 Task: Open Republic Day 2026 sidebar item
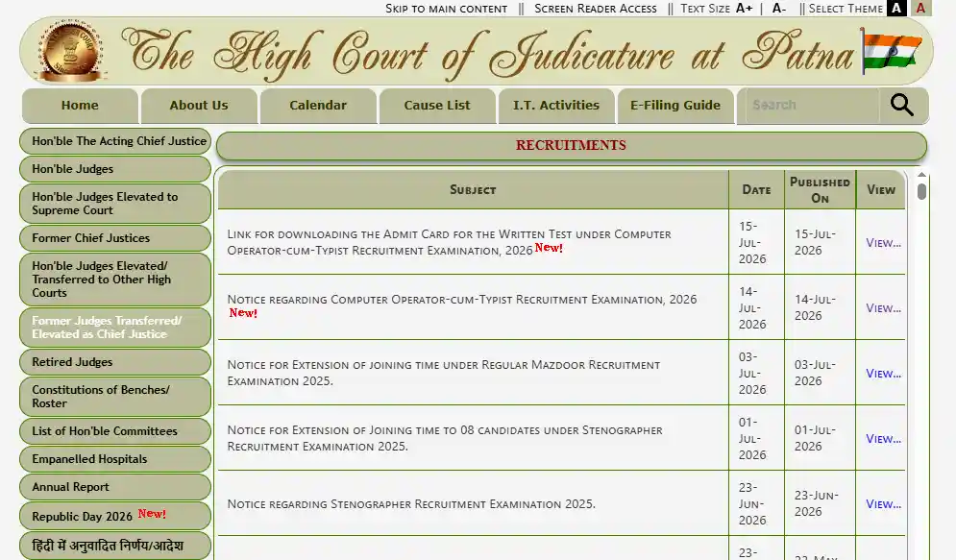coord(115,516)
